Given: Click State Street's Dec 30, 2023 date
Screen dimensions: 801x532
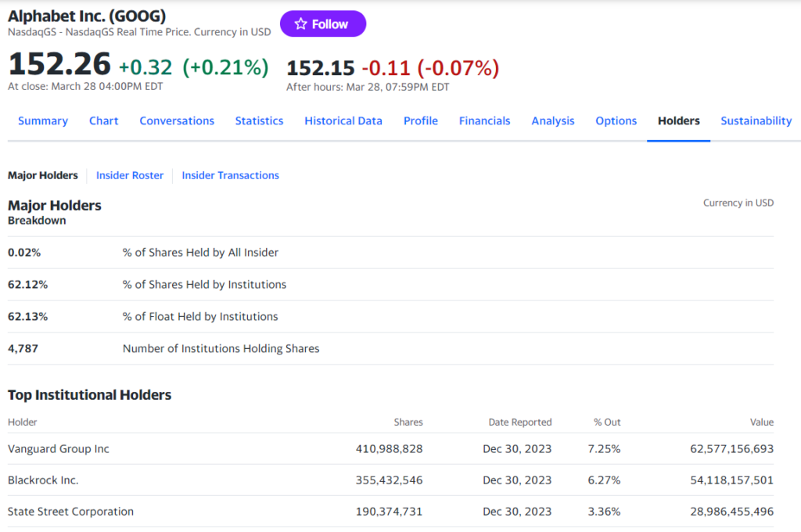Looking at the screenshot, I should coord(517,512).
